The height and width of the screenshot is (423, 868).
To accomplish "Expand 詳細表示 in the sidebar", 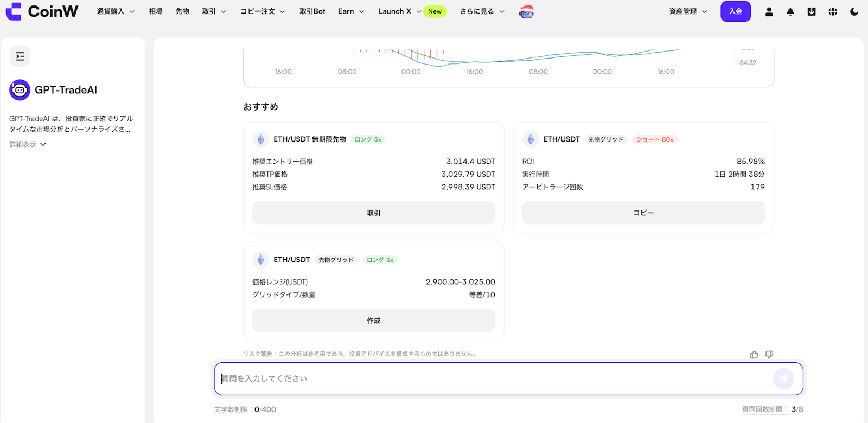I will [28, 144].
